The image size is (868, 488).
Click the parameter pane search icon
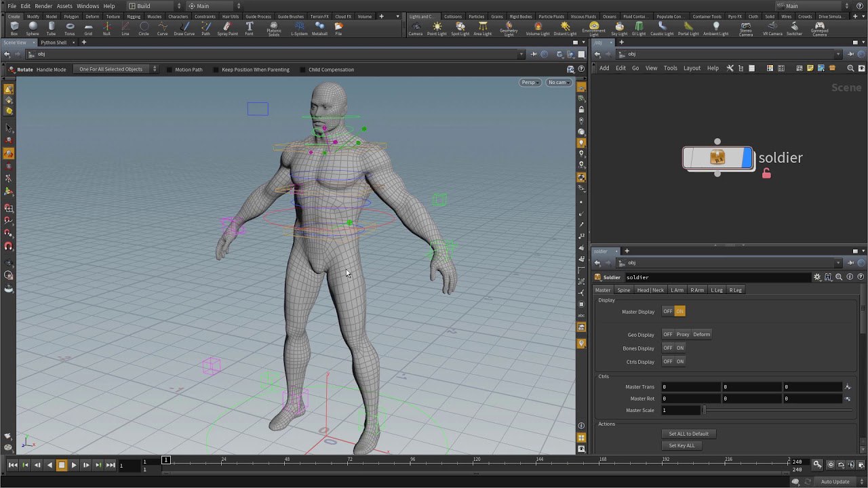click(839, 277)
